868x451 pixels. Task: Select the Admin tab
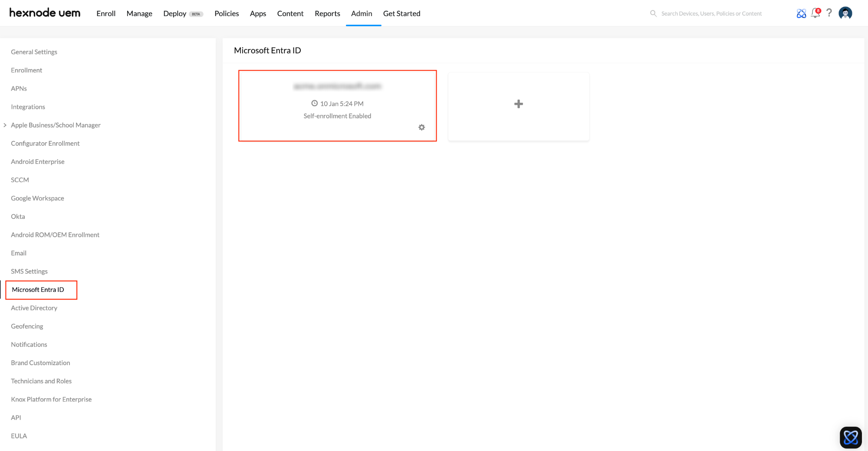362,13
